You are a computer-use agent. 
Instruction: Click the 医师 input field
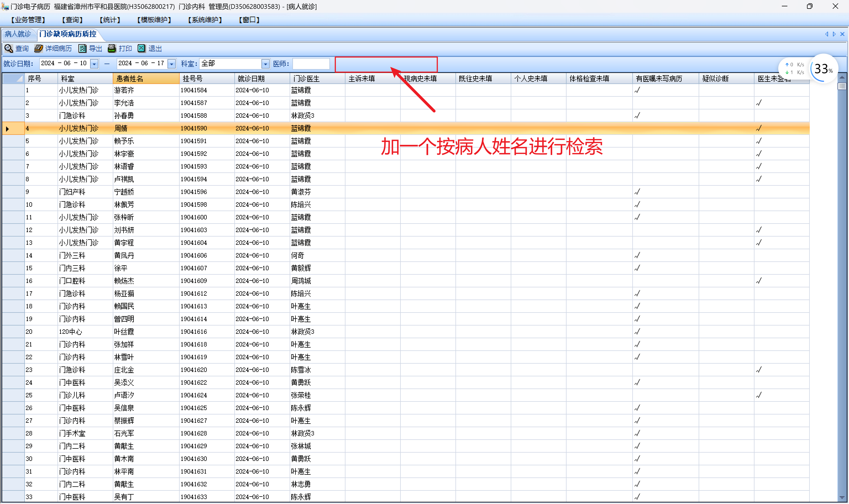coord(311,64)
